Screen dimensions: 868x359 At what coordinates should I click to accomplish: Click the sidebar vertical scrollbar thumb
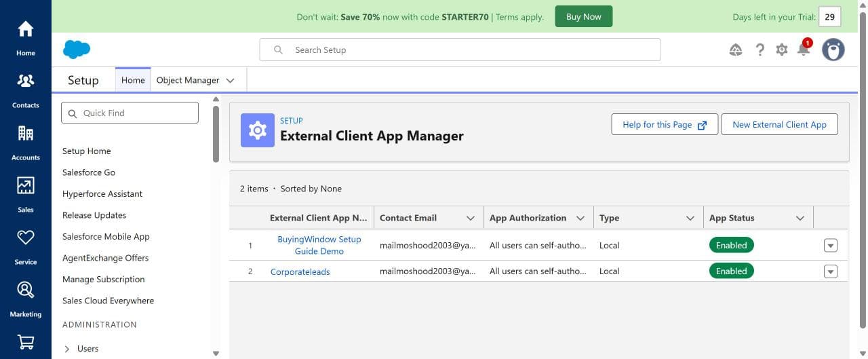point(216,134)
